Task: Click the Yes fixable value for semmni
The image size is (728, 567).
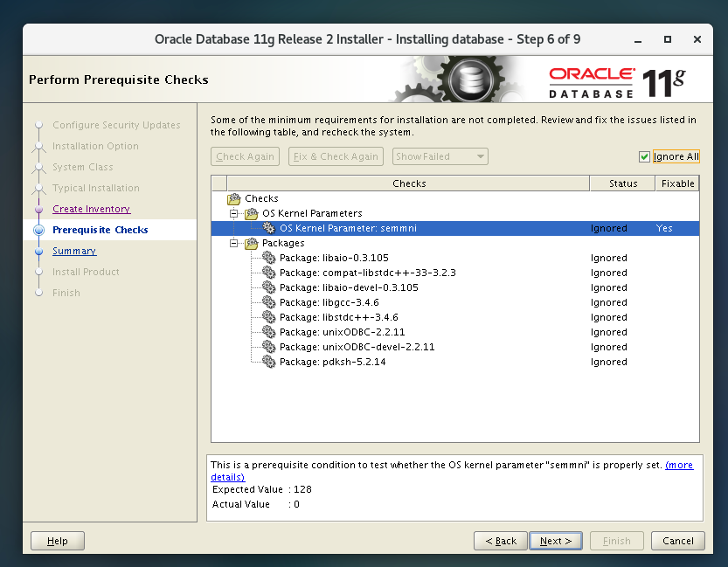Action: (x=664, y=228)
